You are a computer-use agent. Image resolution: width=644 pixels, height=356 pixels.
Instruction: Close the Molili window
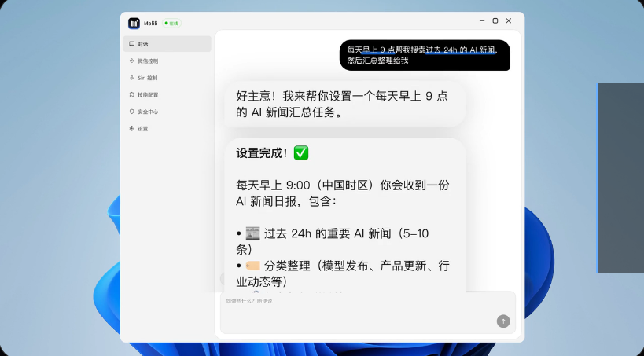(509, 20)
